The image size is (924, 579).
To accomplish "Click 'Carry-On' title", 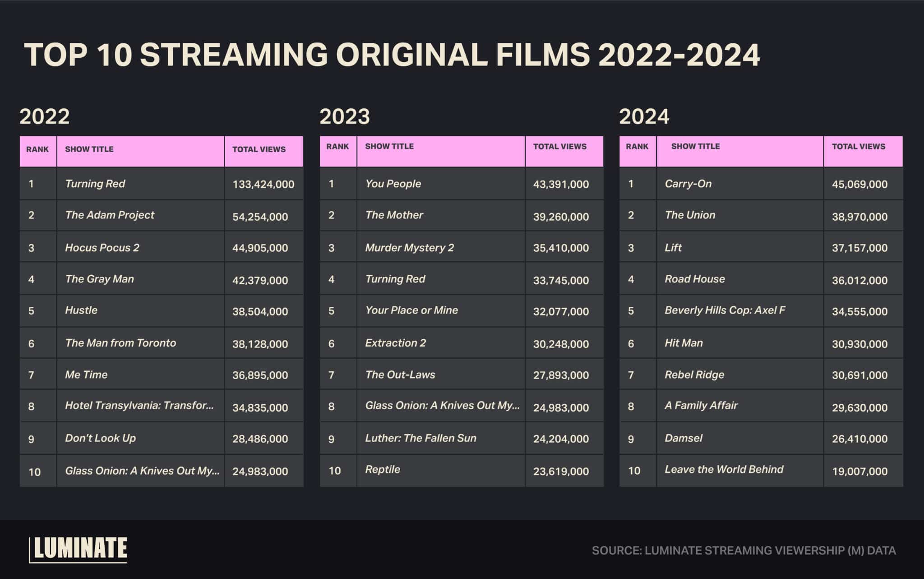I will (x=688, y=184).
